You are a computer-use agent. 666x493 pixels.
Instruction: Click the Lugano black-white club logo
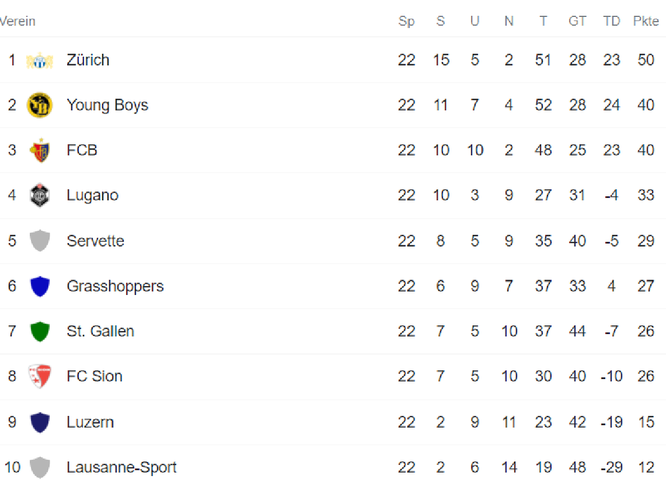[x=40, y=195]
